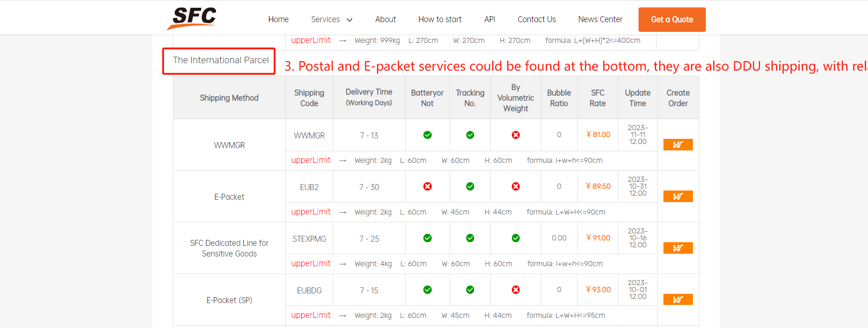The width and height of the screenshot is (868, 328).
Task: Click the ¥81.00 SFC rate for WWMGR
Action: coord(598,135)
